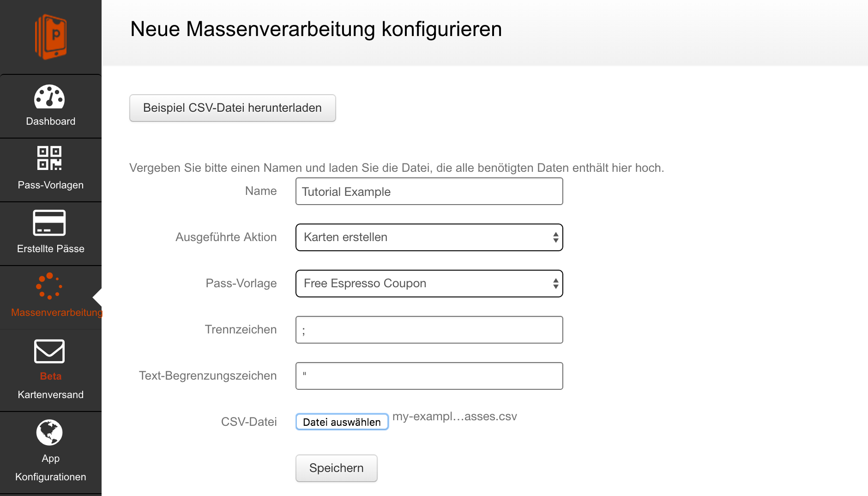Open Erstellte Pässe menu label
The height and width of the screenshot is (496, 868).
coord(51,248)
